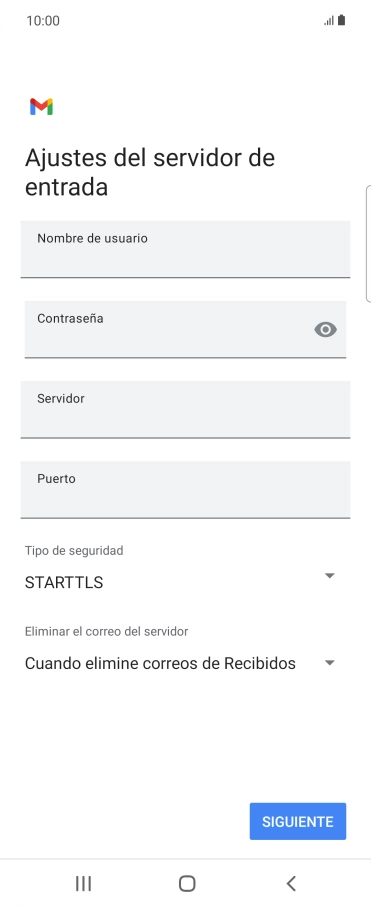Tap the edge panel handle on right side
371x908 pixels.
[x=368, y=244]
